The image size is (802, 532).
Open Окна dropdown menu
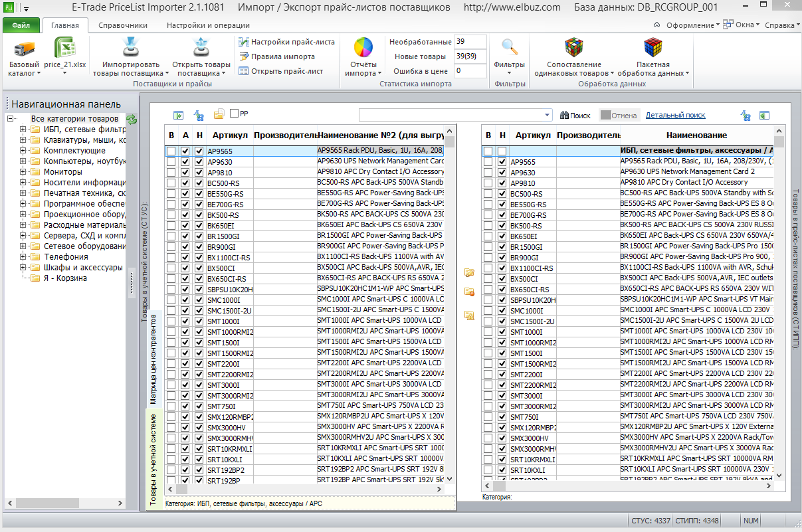pyautogui.click(x=742, y=25)
